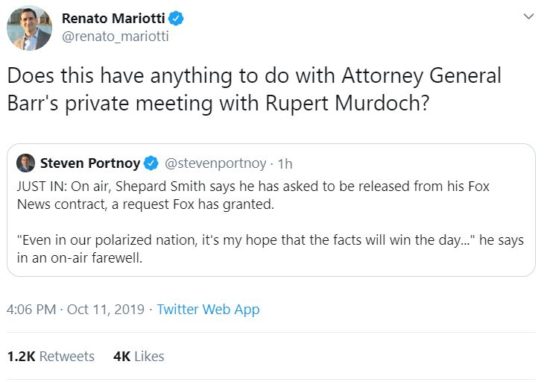View the 1.2K Retweets list
The width and height of the screenshot is (550, 382).
coord(51,356)
